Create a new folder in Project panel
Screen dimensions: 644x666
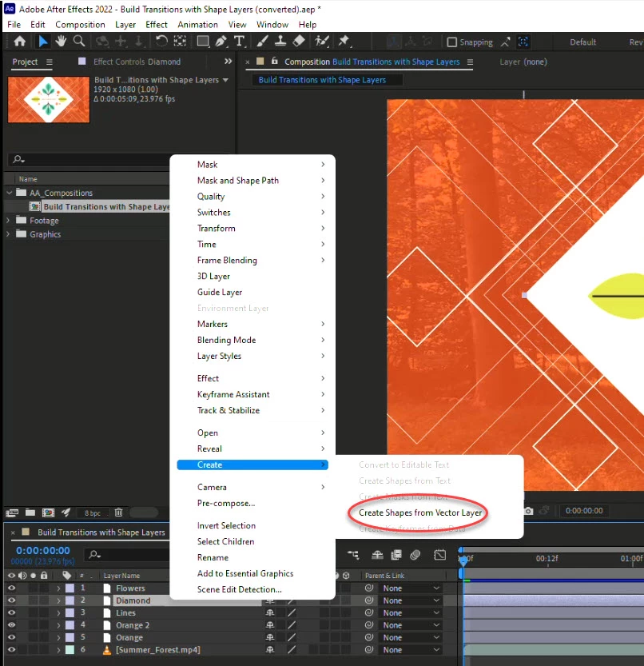pyautogui.click(x=30, y=512)
